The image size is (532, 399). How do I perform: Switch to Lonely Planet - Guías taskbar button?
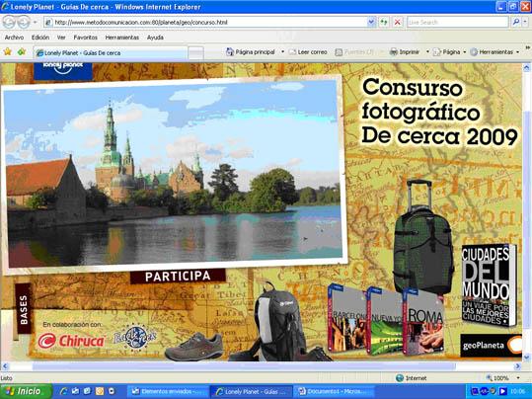[252, 391]
